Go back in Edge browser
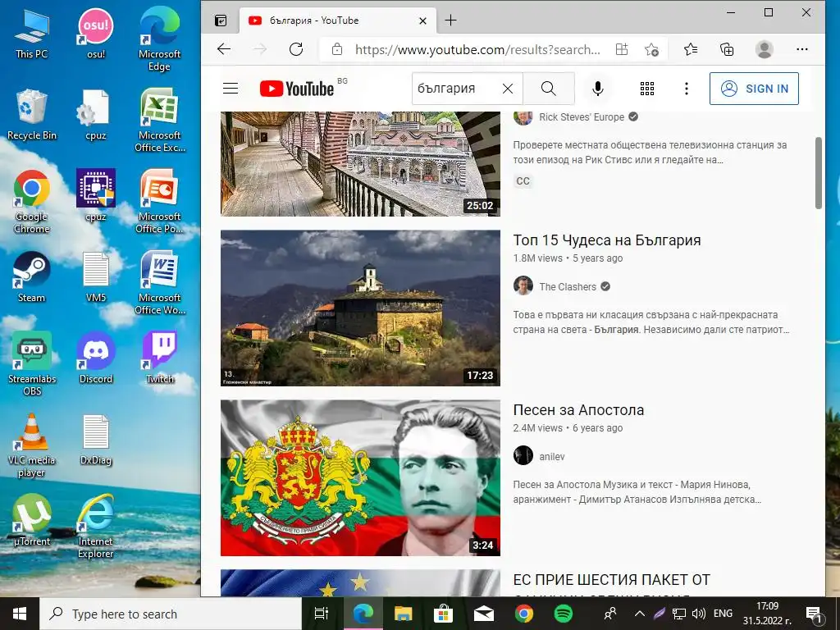This screenshot has height=630, width=840. click(224, 50)
